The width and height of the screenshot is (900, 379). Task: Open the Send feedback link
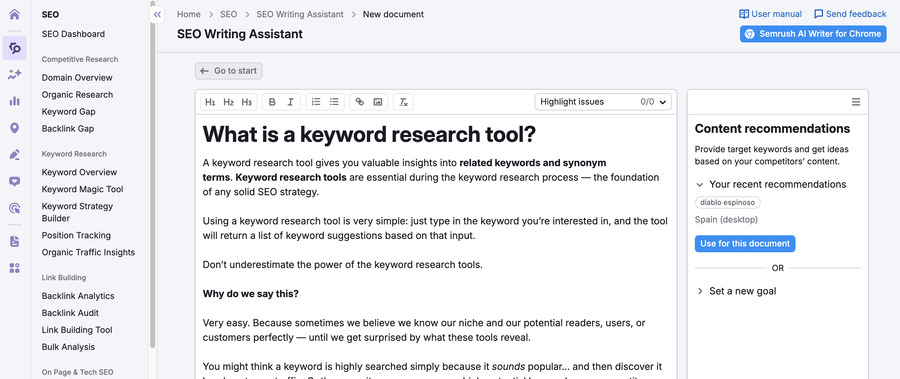[856, 14]
